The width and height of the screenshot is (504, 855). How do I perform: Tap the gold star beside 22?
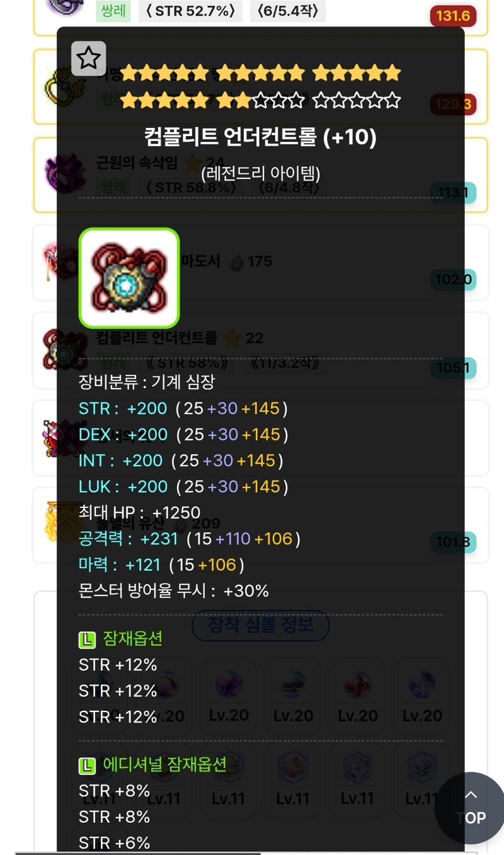point(232,339)
